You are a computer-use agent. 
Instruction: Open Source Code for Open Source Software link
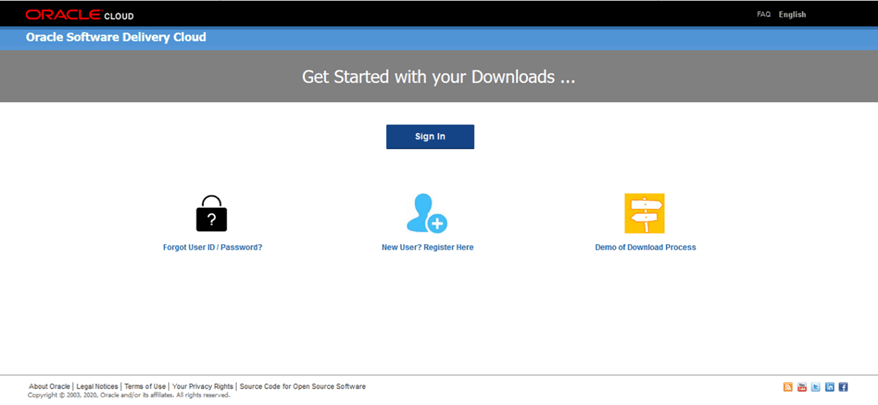tap(303, 387)
